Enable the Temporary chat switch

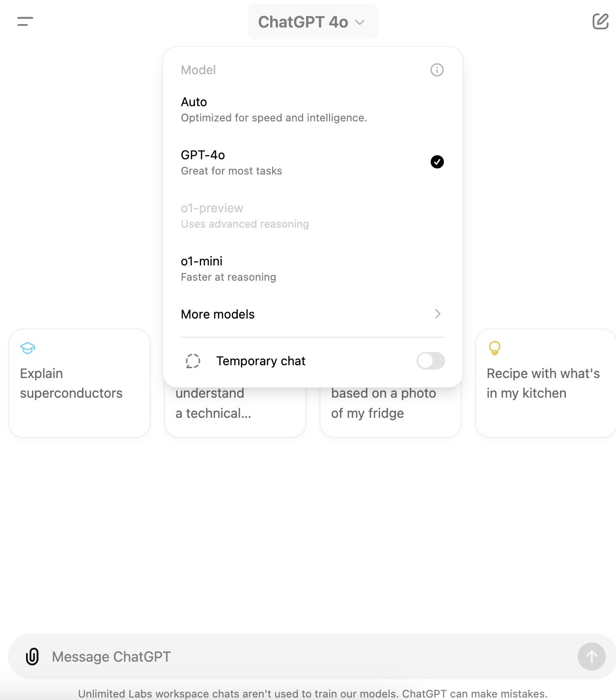pyautogui.click(x=431, y=361)
